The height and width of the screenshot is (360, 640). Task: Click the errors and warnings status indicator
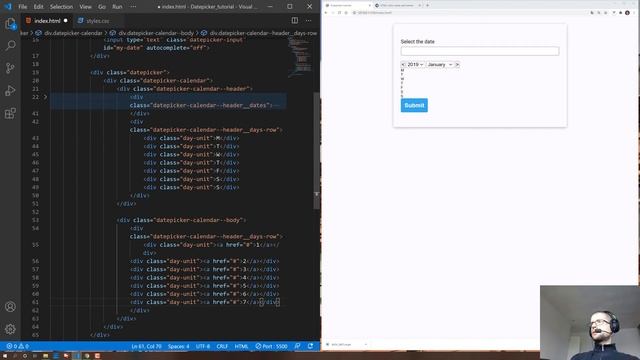click(18, 346)
